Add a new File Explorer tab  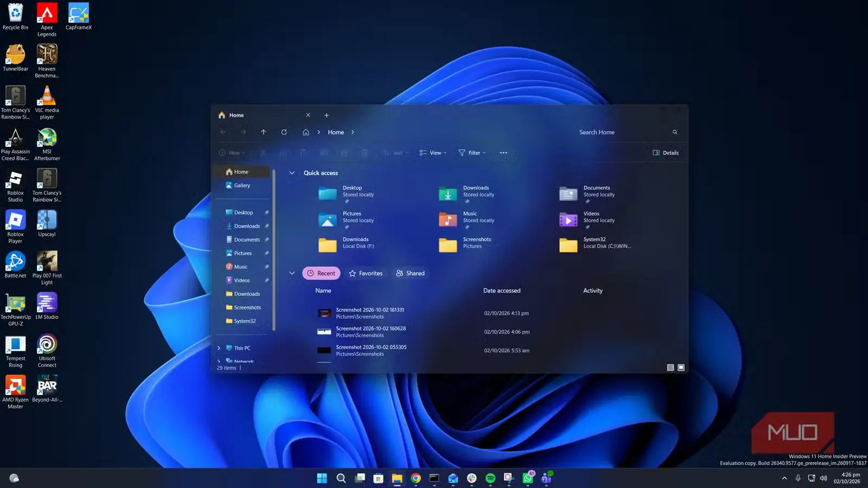coord(327,115)
